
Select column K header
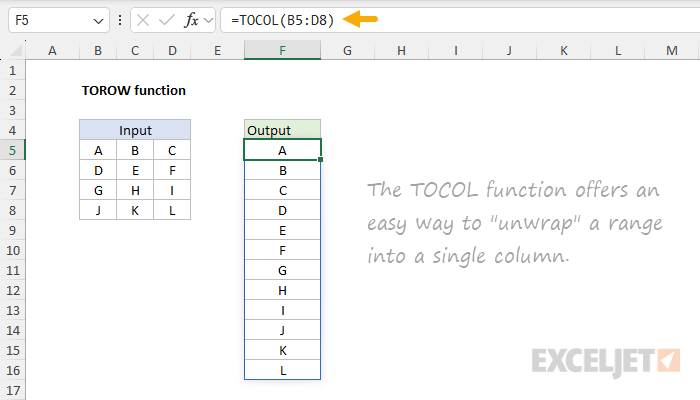coord(564,50)
